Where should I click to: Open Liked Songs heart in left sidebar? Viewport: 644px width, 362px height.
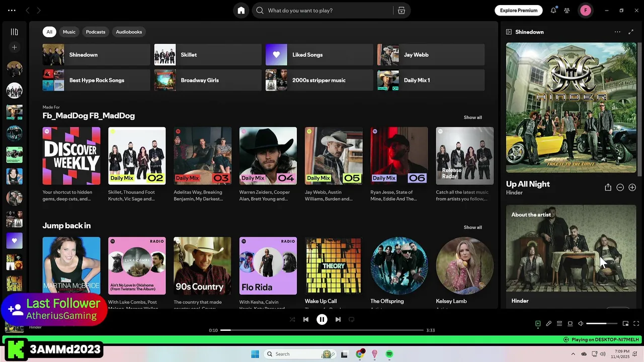pos(14,240)
